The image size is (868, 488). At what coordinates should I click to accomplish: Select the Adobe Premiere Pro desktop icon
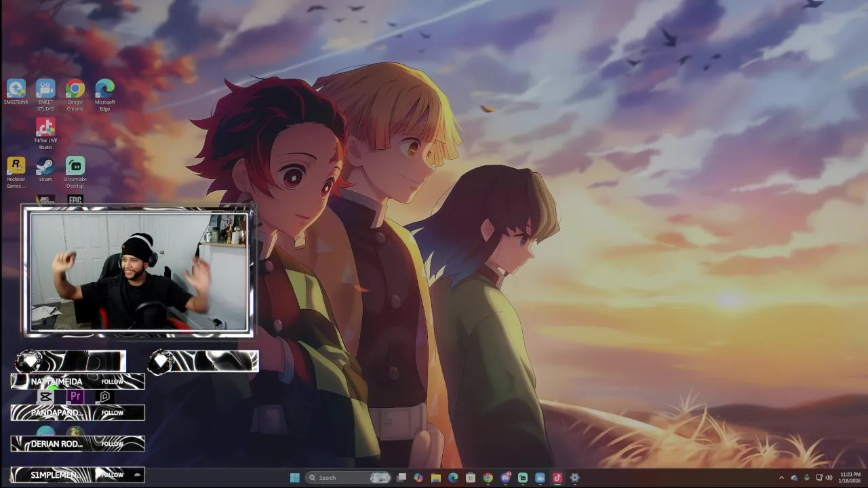pyautogui.click(x=75, y=396)
